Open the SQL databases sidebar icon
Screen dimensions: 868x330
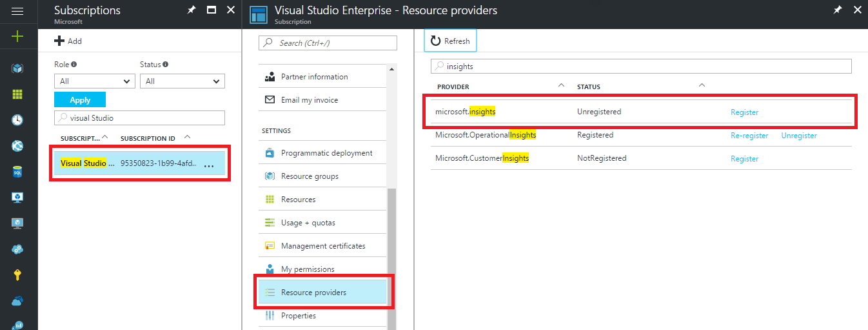click(x=18, y=171)
